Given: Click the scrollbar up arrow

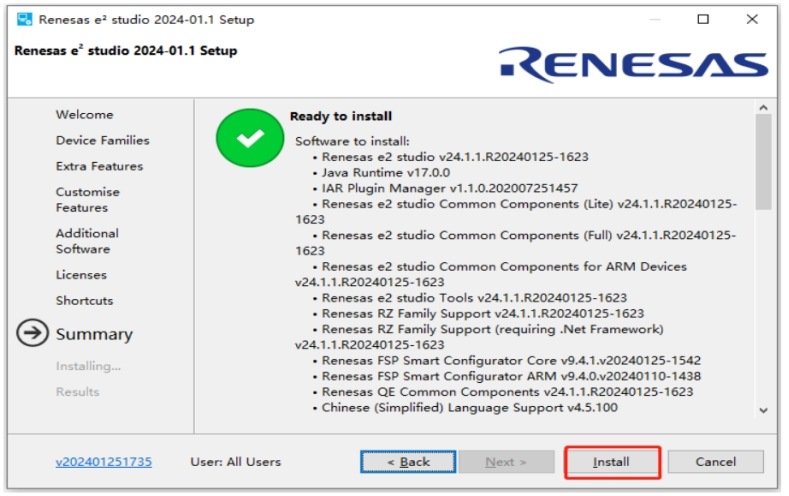Looking at the screenshot, I should (x=763, y=108).
